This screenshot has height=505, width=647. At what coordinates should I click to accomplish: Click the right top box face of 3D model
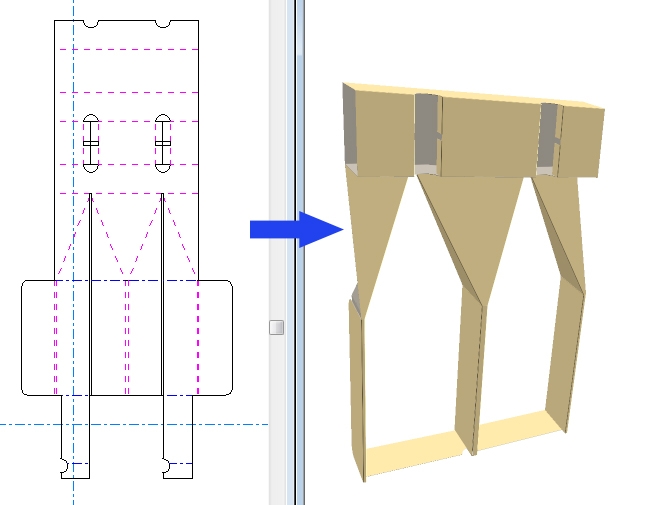tap(582, 140)
